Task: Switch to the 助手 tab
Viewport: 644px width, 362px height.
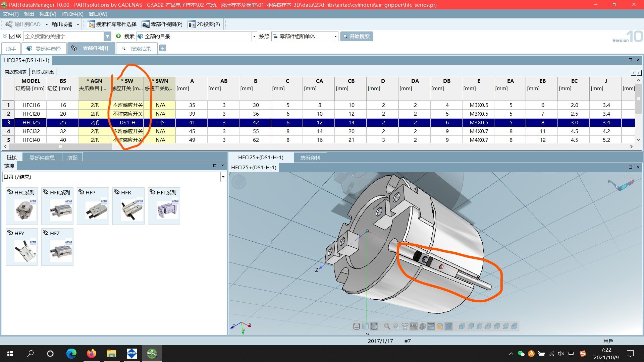Action: (x=11, y=49)
